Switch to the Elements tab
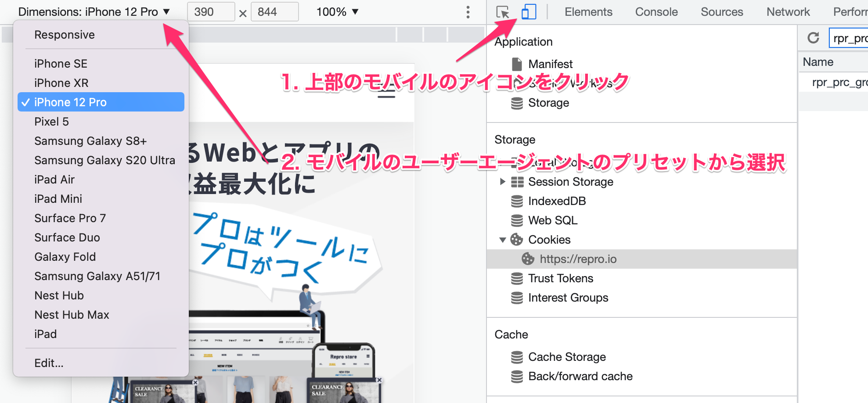 click(x=588, y=12)
